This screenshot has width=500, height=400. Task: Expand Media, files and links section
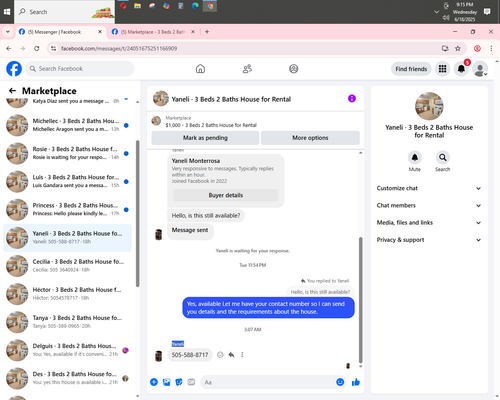click(x=429, y=223)
